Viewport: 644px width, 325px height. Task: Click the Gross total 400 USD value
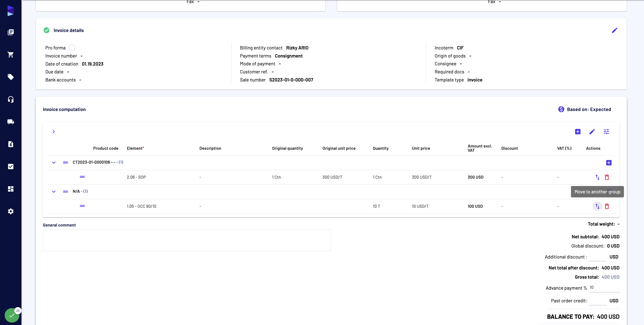coord(610,277)
